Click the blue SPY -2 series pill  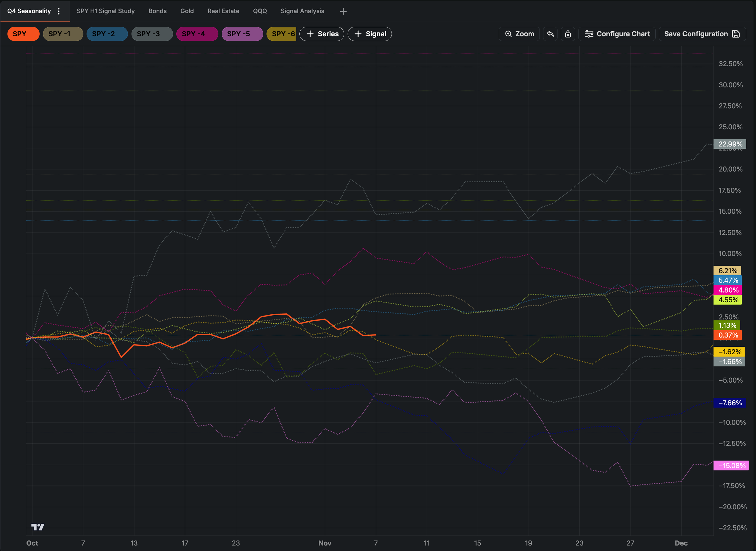click(107, 34)
